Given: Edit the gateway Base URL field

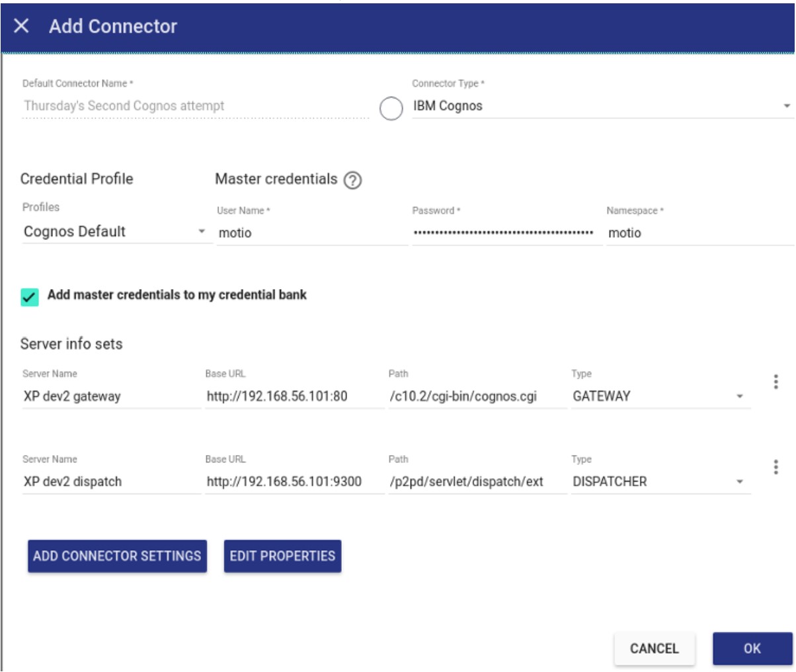Looking at the screenshot, I should pos(294,396).
